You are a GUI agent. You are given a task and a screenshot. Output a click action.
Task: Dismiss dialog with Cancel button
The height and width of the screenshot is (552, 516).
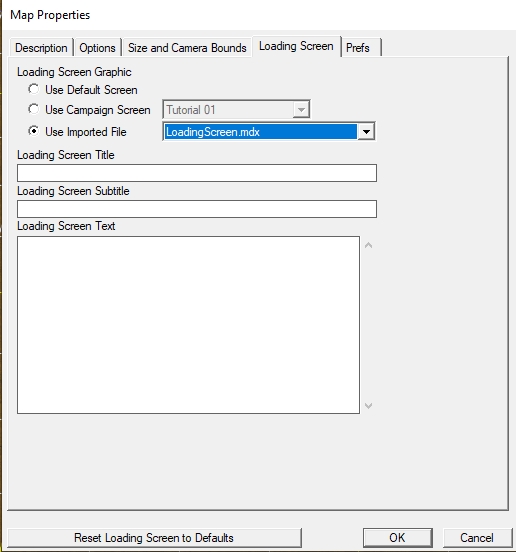[477, 538]
